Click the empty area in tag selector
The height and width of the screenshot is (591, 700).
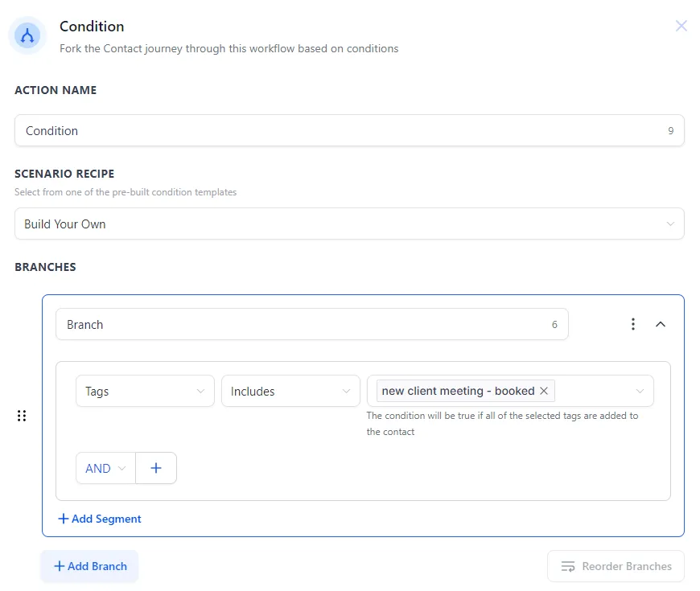point(594,391)
